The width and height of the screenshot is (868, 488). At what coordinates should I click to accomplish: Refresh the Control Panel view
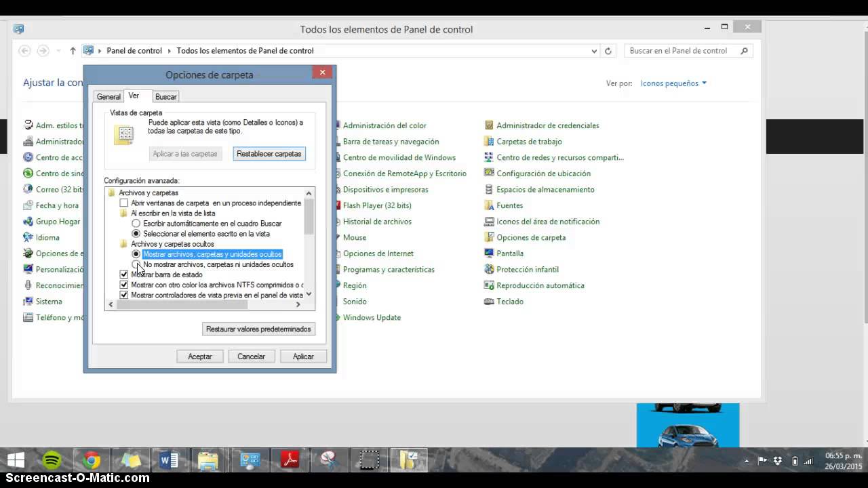tap(608, 51)
